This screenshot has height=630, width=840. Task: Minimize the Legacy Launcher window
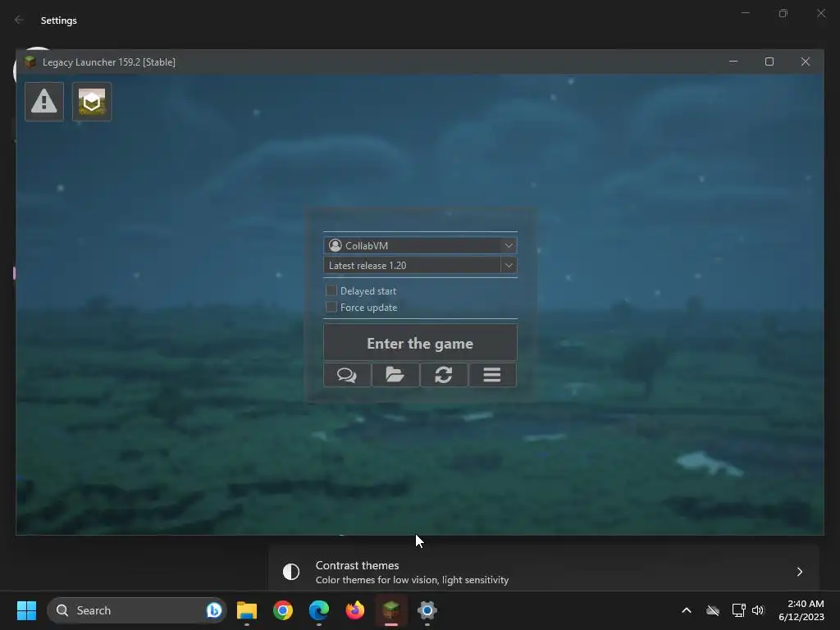coord(733,62)
